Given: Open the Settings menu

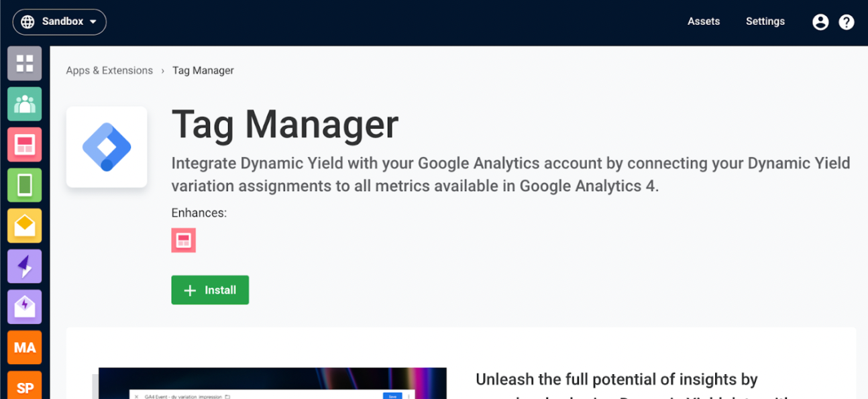Looking at the screenshot, I should [765, 21].
